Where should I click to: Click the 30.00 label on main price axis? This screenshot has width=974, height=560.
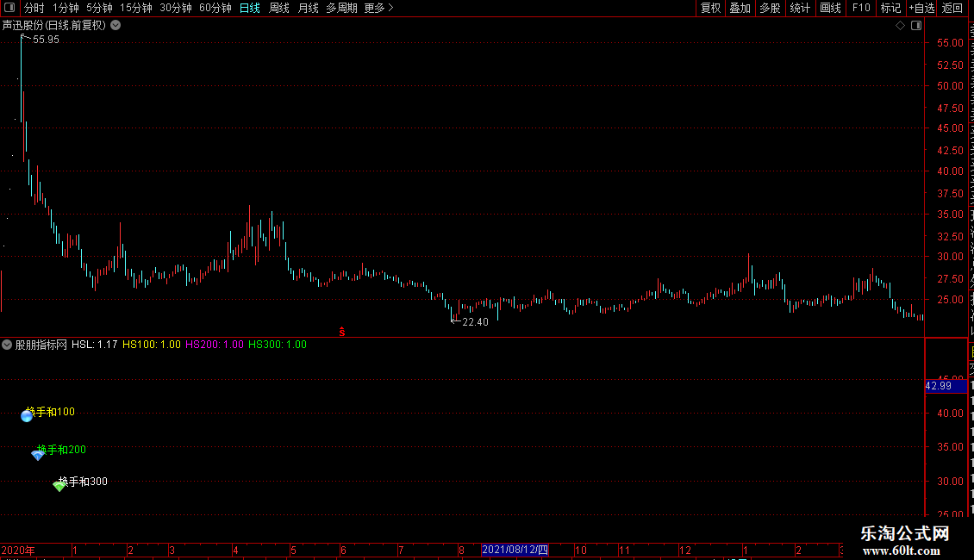[950, 257]
